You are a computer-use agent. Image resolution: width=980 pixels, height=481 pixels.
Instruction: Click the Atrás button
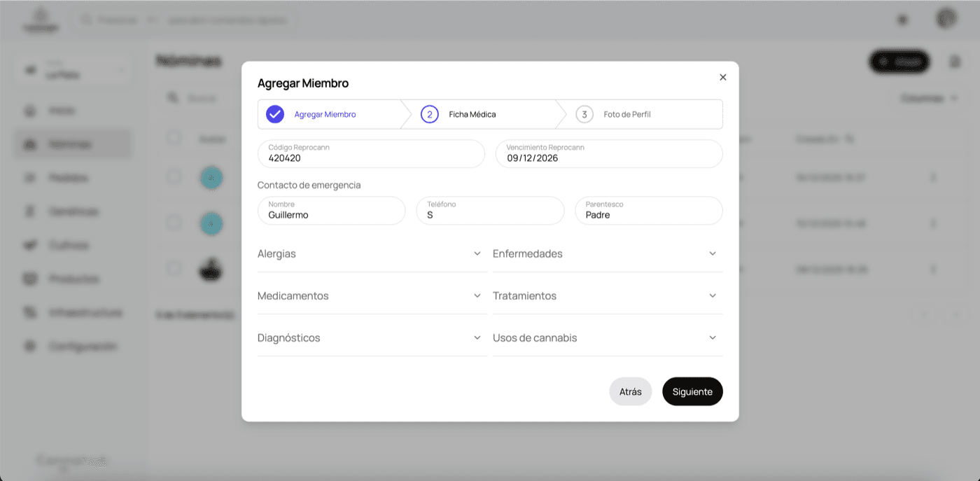(x=630, y=391)
